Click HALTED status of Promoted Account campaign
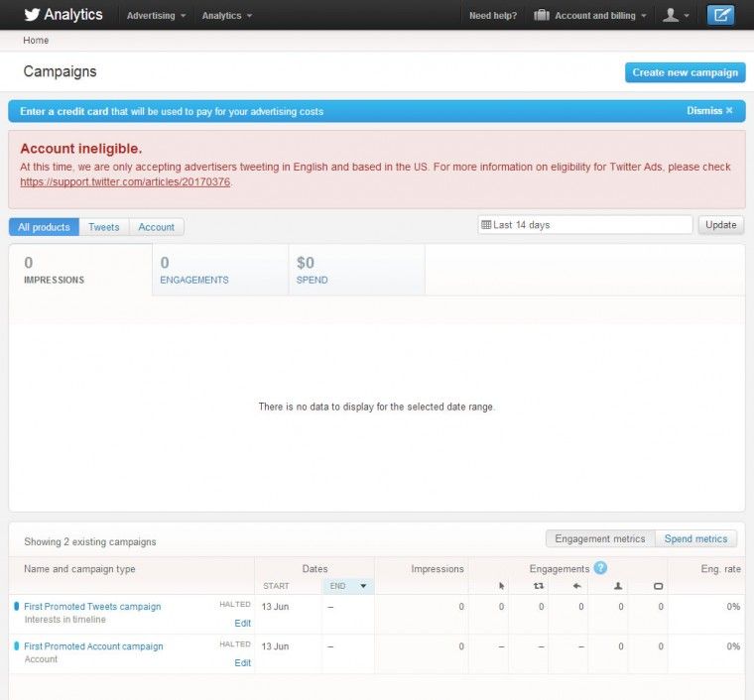 235,644
